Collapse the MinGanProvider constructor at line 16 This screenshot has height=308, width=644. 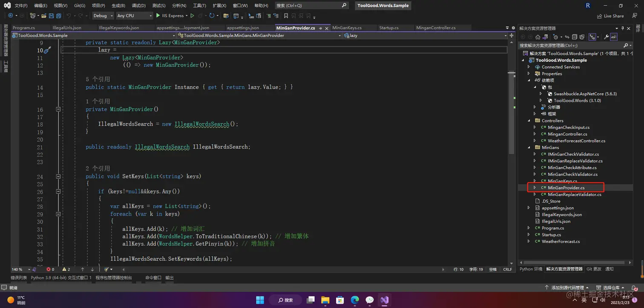click(x=58, y=109)
